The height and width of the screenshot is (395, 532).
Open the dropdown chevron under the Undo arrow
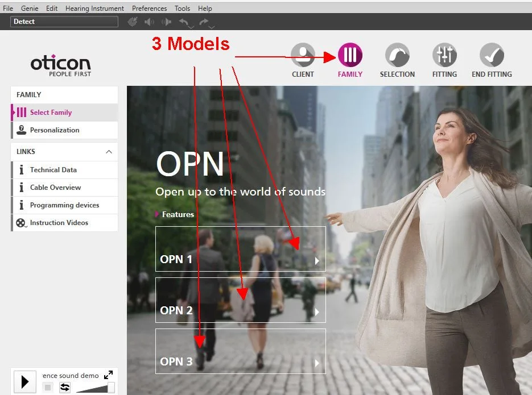tap(191, 27)
